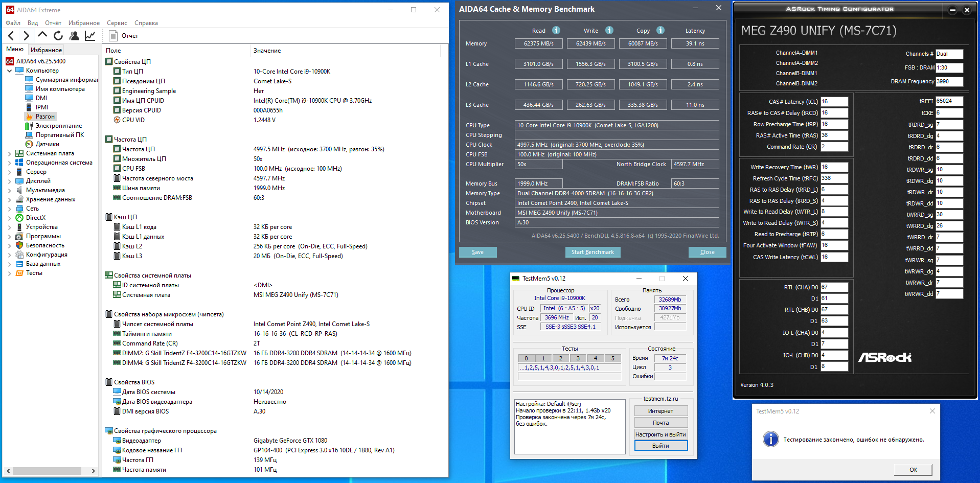Open the line graph icon in AIDA64 toolbar
Viewport: 980px width, 483px height.
[x=90, y=36]
